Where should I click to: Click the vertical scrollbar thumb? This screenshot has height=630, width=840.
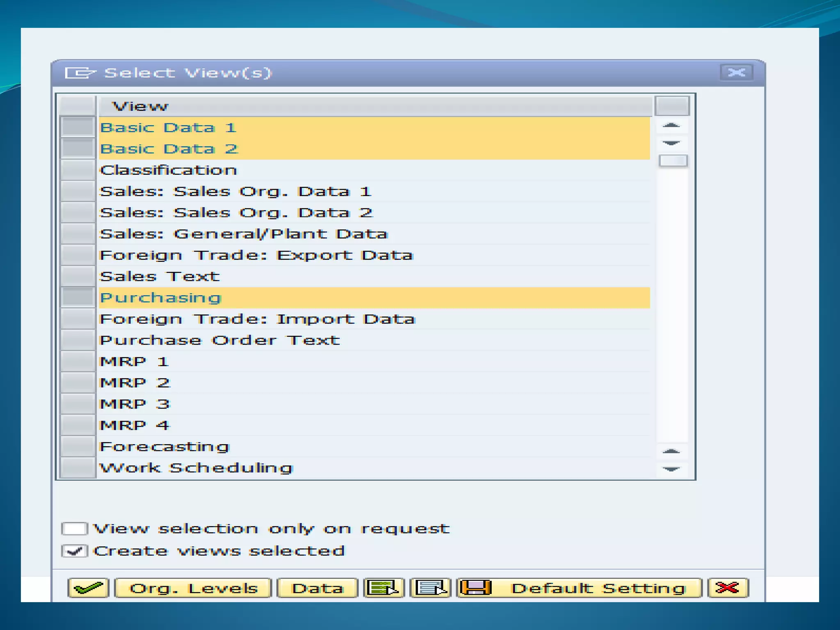[673, 161]
